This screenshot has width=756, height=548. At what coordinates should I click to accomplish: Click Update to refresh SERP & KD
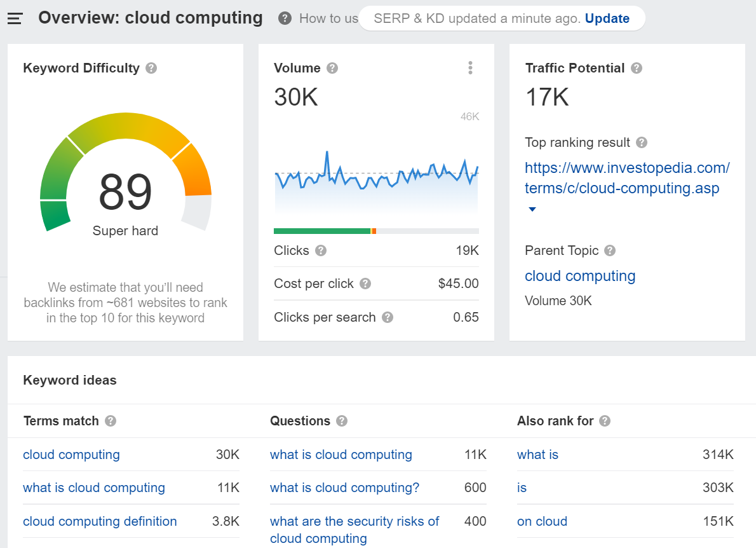pyautogui.click(x=607, y=18)
